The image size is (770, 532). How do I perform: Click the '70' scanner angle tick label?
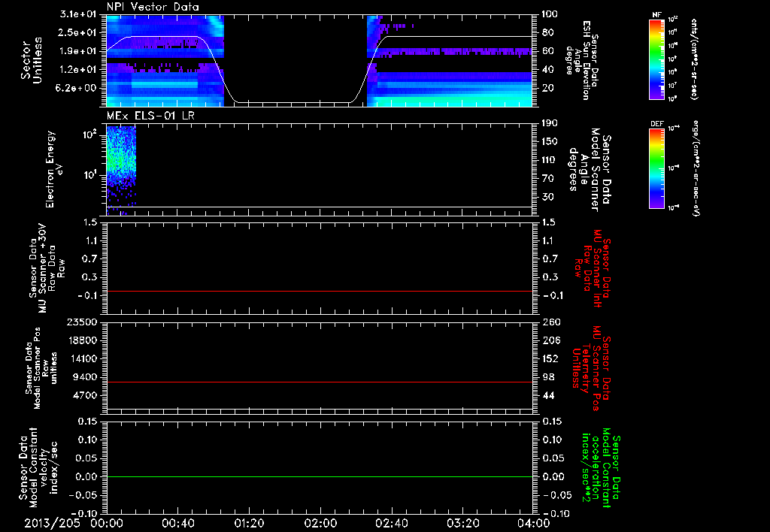point(547,179)
